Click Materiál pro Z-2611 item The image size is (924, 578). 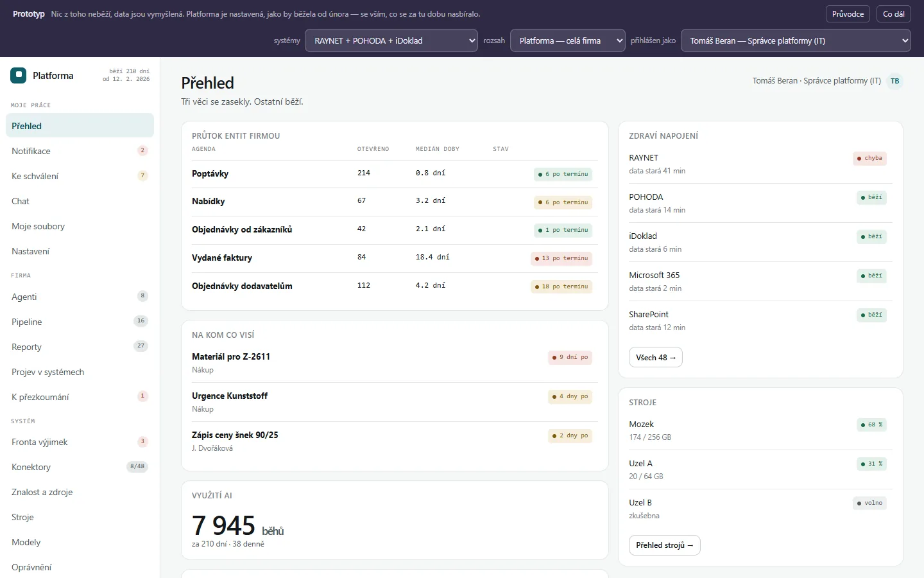point(395,363)
